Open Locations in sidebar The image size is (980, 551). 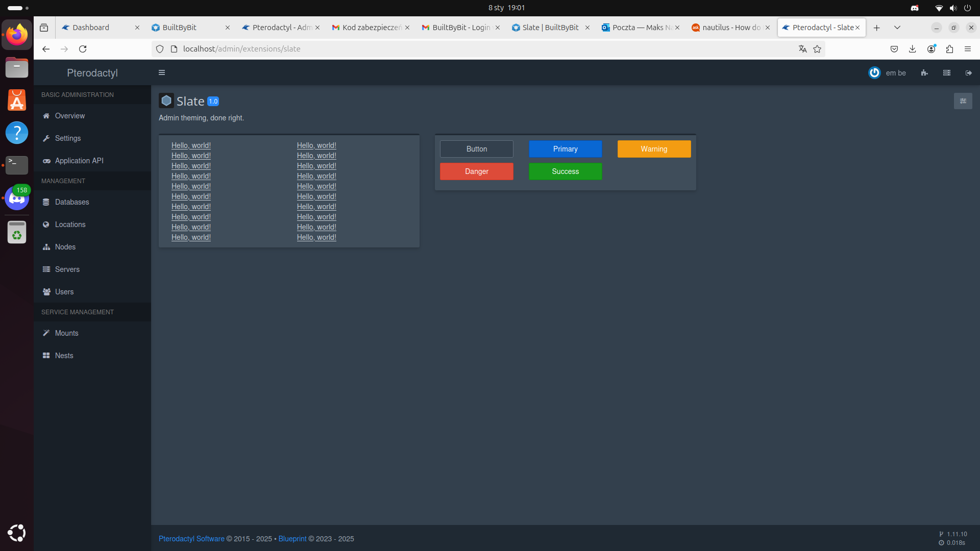pyautogui.click(x=92, y=224)
